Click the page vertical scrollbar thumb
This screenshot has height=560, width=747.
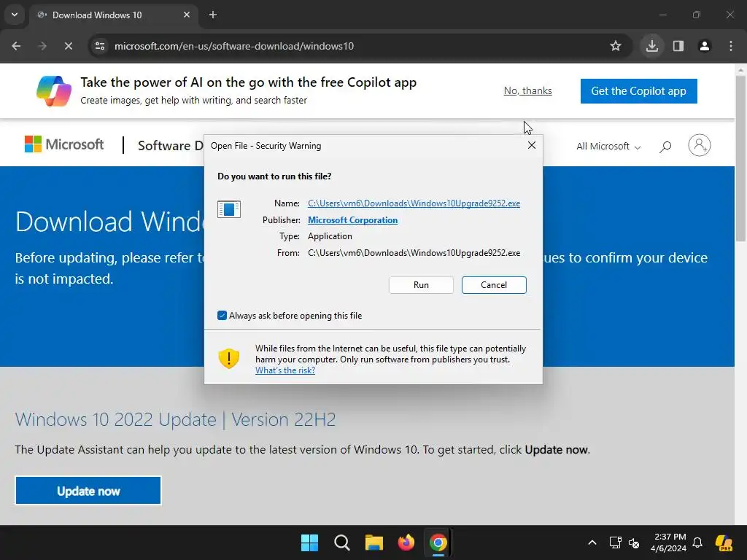pos(740,158)
